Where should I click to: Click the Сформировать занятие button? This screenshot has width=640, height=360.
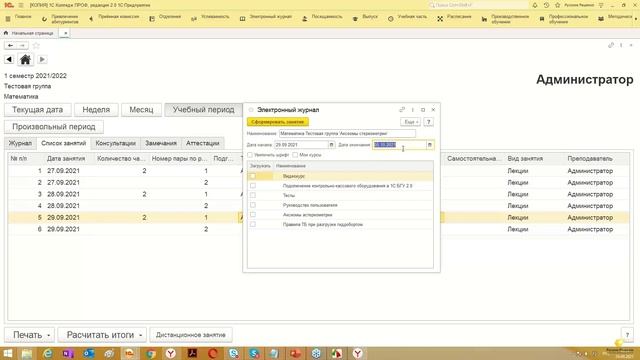coord(278,122)
